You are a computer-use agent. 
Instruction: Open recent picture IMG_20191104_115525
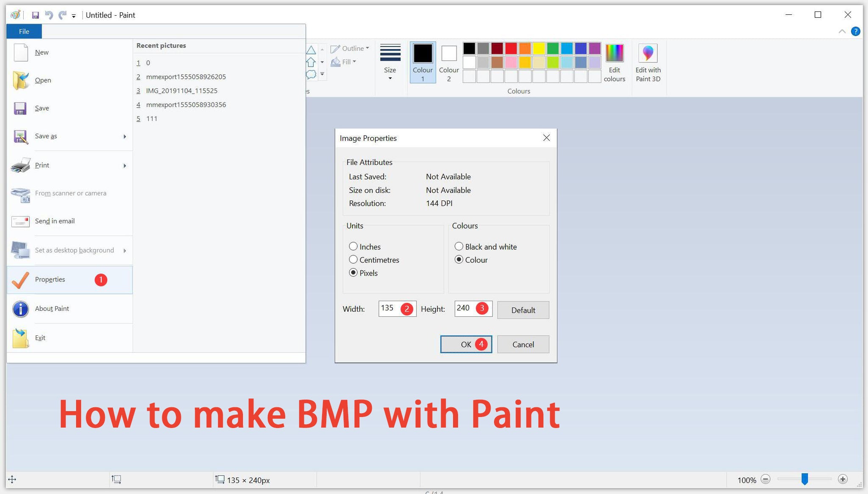(181, 91)
